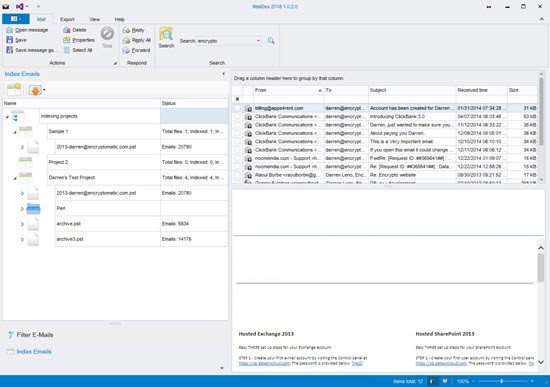Click the Open message icon

click(x=9, y=30)
